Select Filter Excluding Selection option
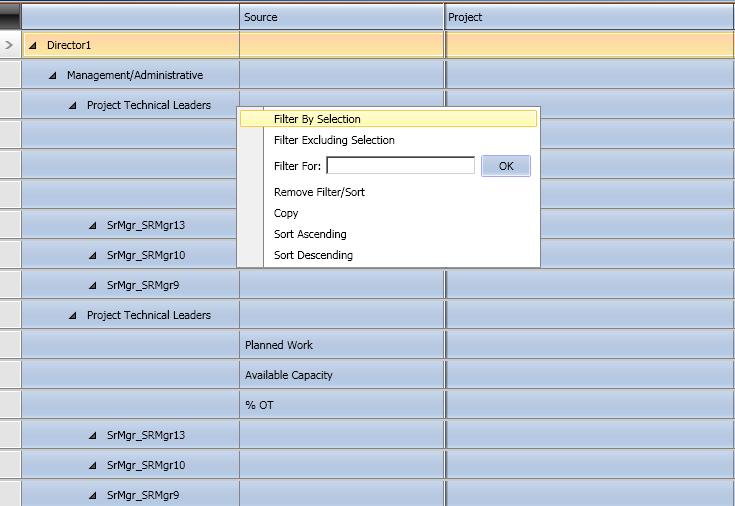 tap(334, 140)
